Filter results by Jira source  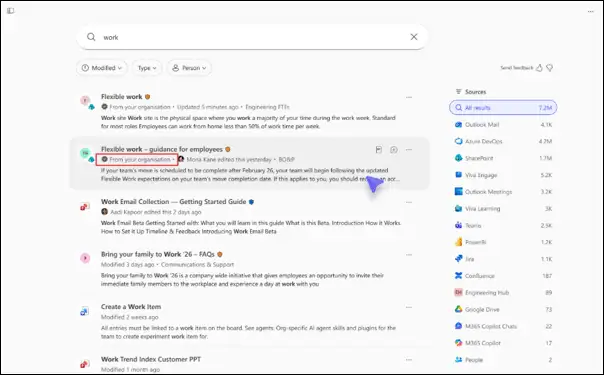click(x=503, y=259)
